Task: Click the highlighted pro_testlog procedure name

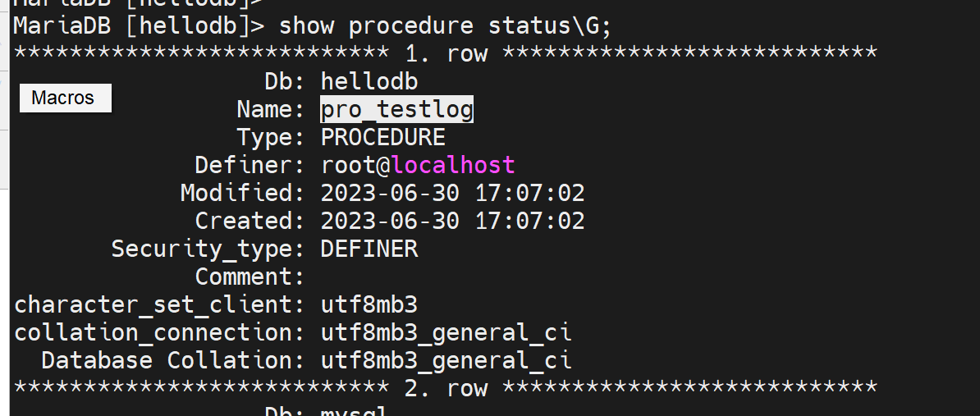Action: (x=396, y=110)
